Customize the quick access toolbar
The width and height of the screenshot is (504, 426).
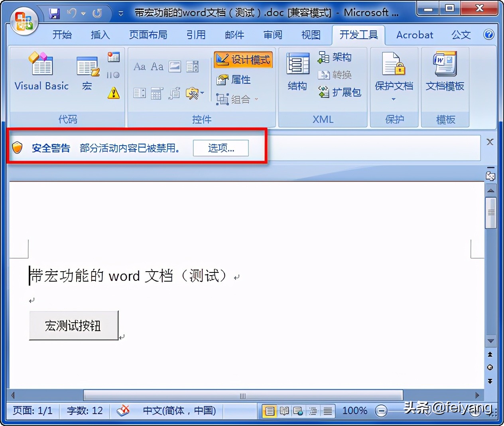pos(121,14)
